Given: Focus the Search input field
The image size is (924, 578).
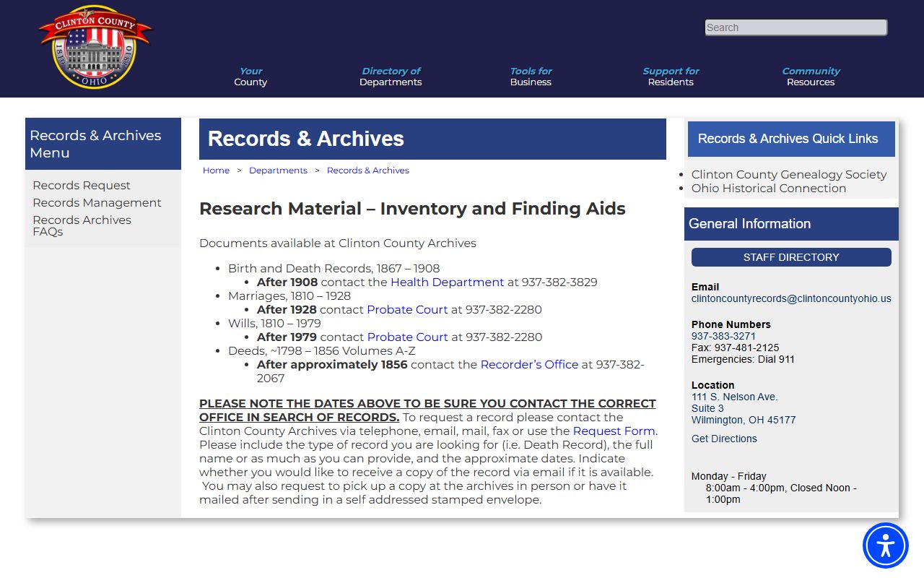Looking at the screenshot, I should (796, 27).
